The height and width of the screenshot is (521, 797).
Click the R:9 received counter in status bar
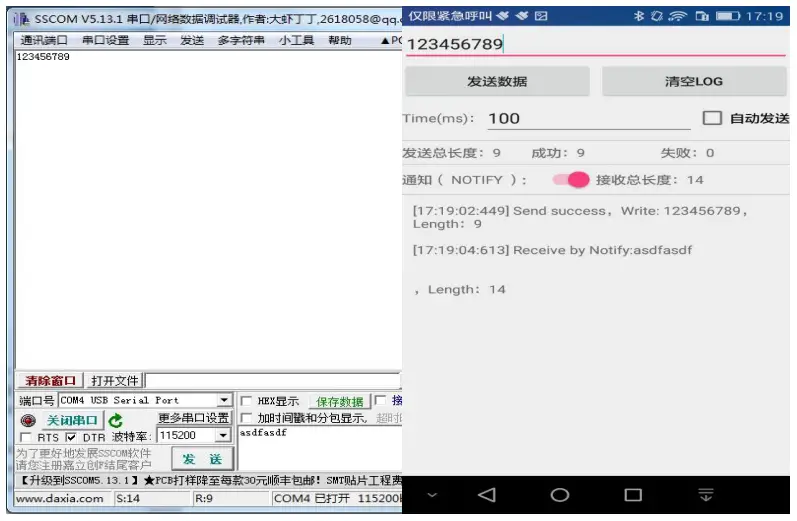(204, 499)
